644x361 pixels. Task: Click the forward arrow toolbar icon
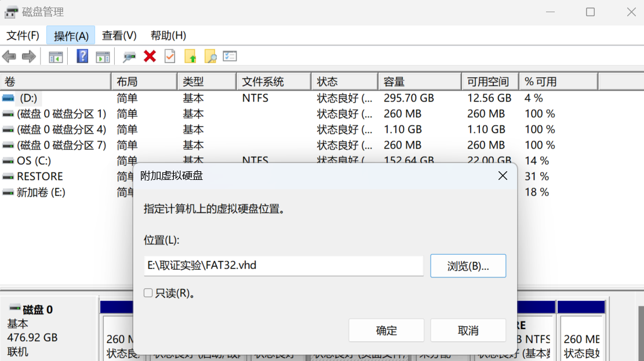28,56
